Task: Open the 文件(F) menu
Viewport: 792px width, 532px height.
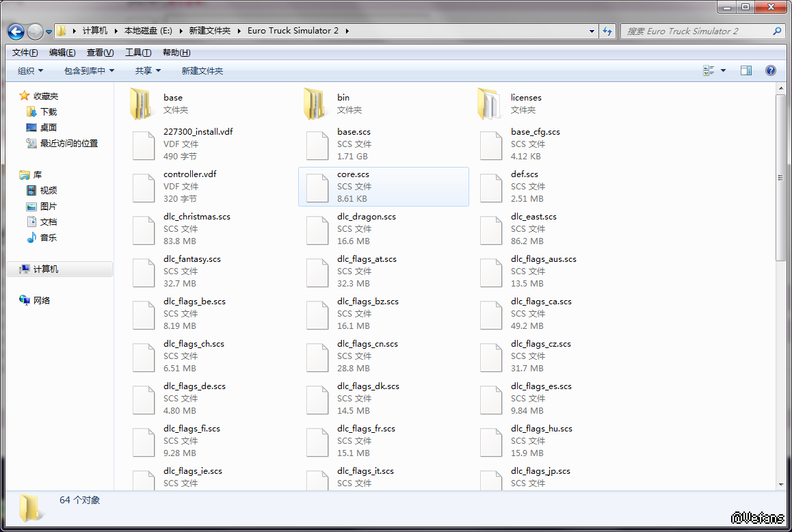Action: point(25,53)
